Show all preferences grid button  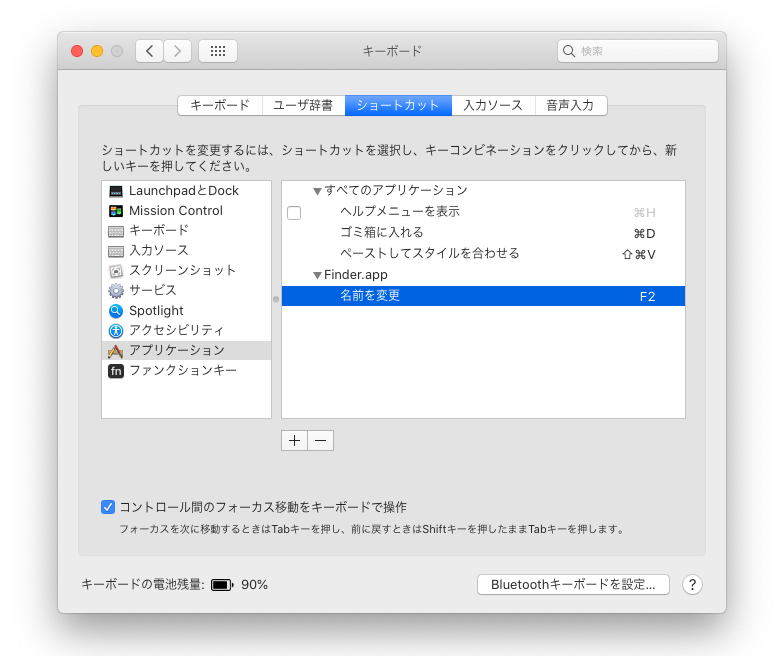[x=218, y=51]
